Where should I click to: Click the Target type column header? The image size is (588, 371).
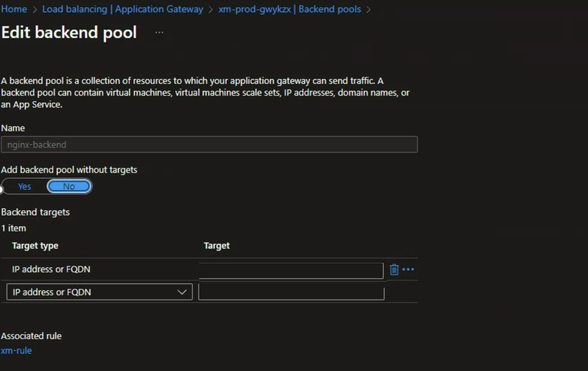[x=35, y=246]
